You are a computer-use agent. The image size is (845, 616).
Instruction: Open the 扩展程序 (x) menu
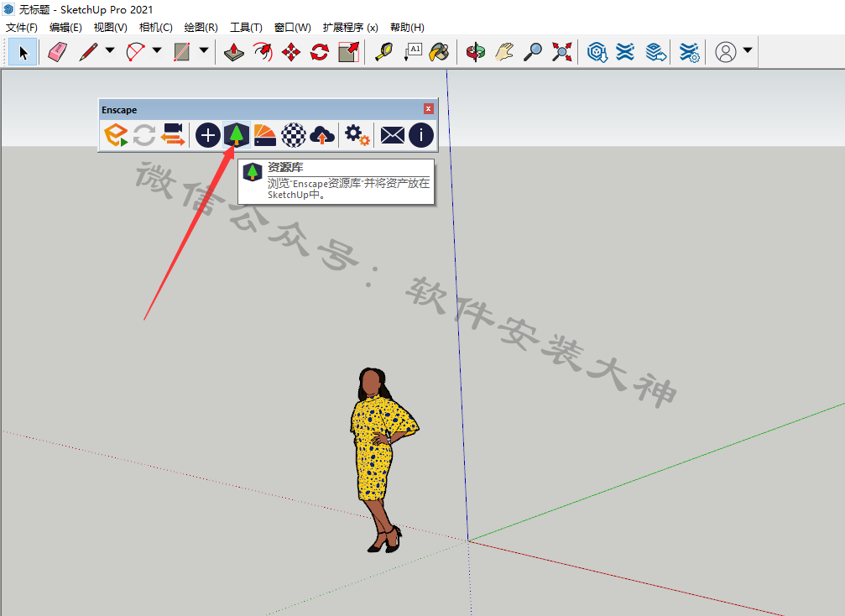click(x=350, y=28)
